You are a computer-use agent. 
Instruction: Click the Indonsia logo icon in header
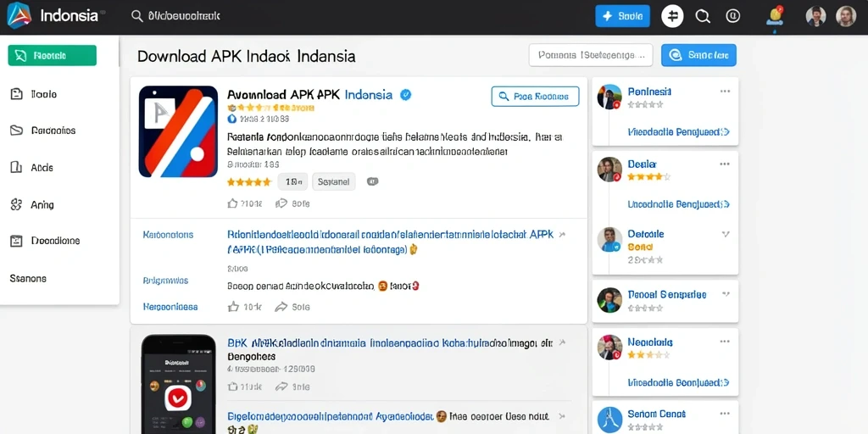[19, 15]
